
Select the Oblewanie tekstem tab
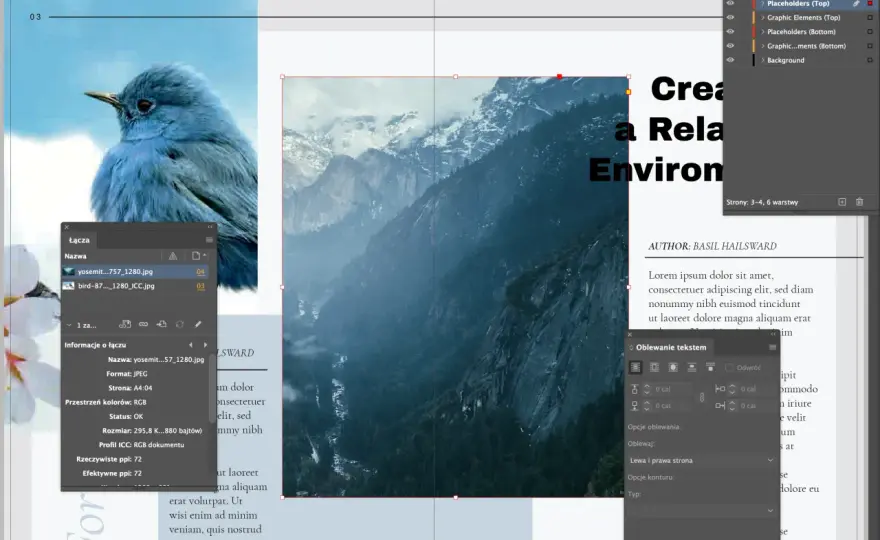[671, 347]
